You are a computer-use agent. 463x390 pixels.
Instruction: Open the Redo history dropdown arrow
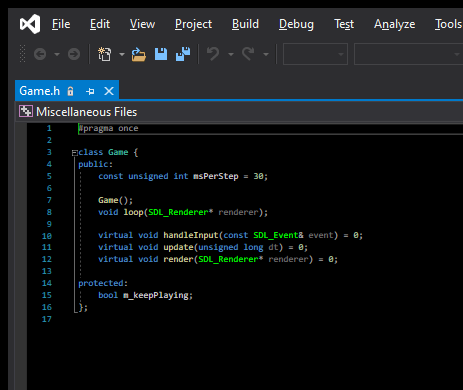tap(266, 54)
